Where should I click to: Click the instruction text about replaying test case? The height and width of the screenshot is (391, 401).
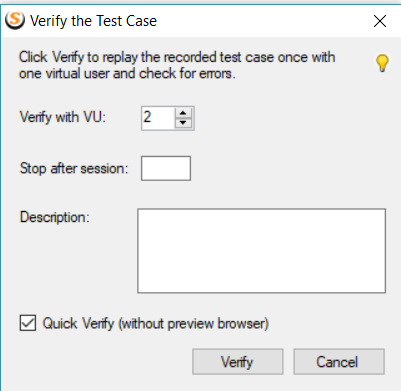tap(177, 65)
